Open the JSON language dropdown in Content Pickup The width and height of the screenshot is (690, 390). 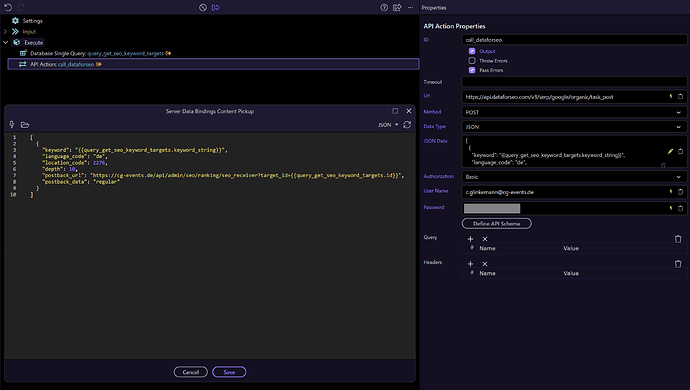point(388,125)
